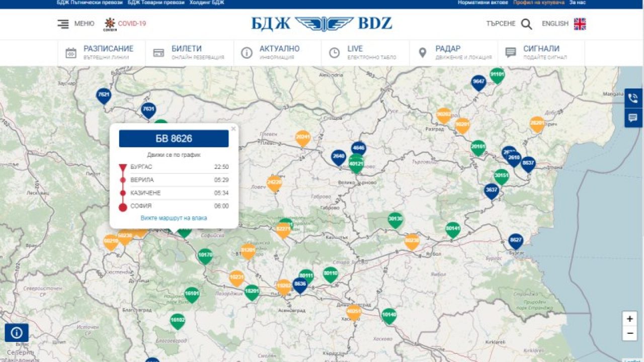644x362 pixels.
Task: Open the СИГНАЛИ signals tab
Action: (x=541, y=53)
